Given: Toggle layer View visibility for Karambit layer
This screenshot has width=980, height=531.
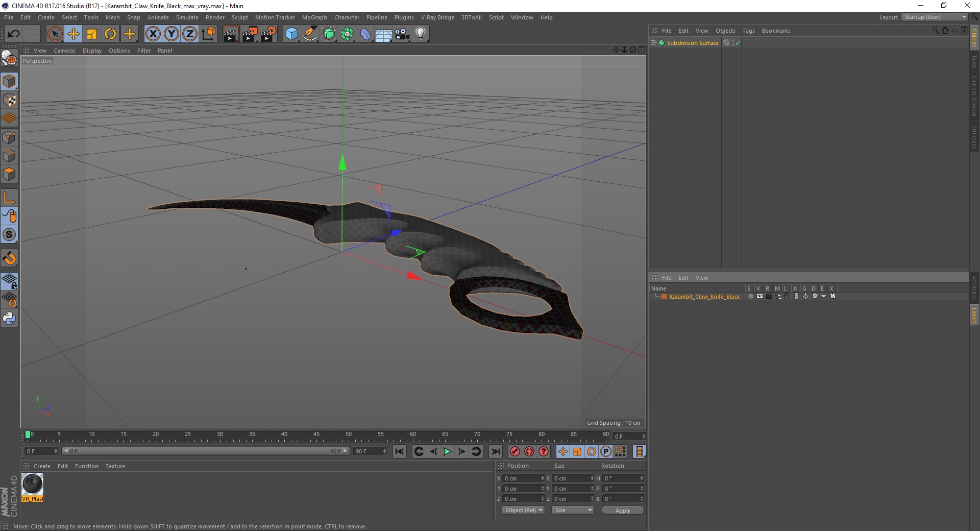Looking at the screenshot, I should click(759, 296).
